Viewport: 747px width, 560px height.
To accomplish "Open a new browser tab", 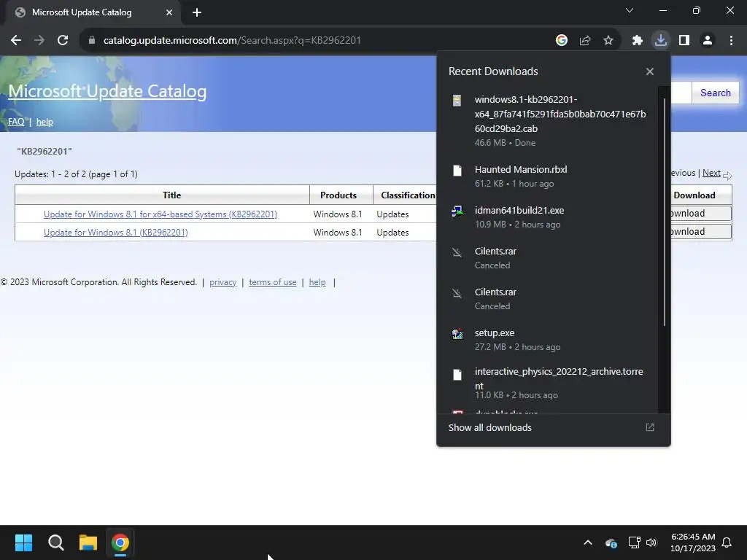I will click(x=197, y=12).
